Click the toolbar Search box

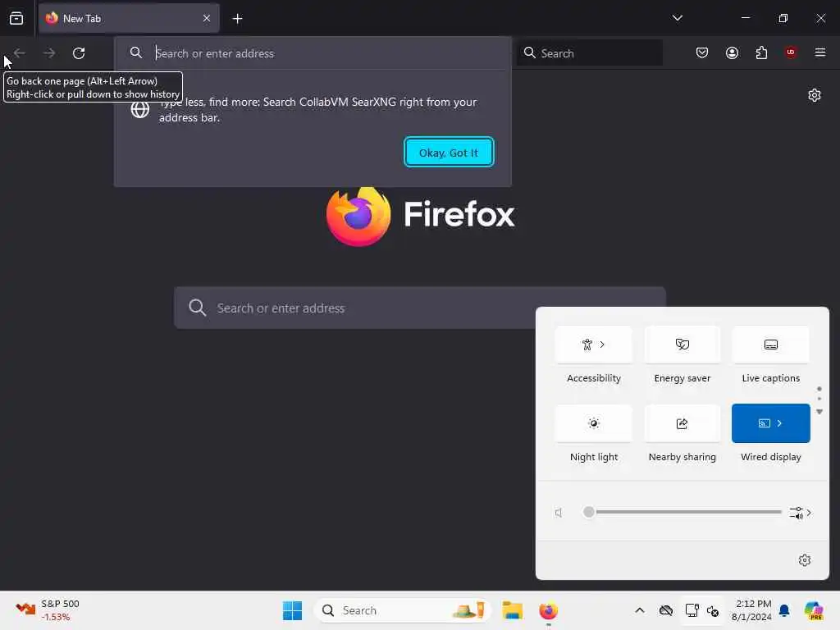[x=589, y=53]
